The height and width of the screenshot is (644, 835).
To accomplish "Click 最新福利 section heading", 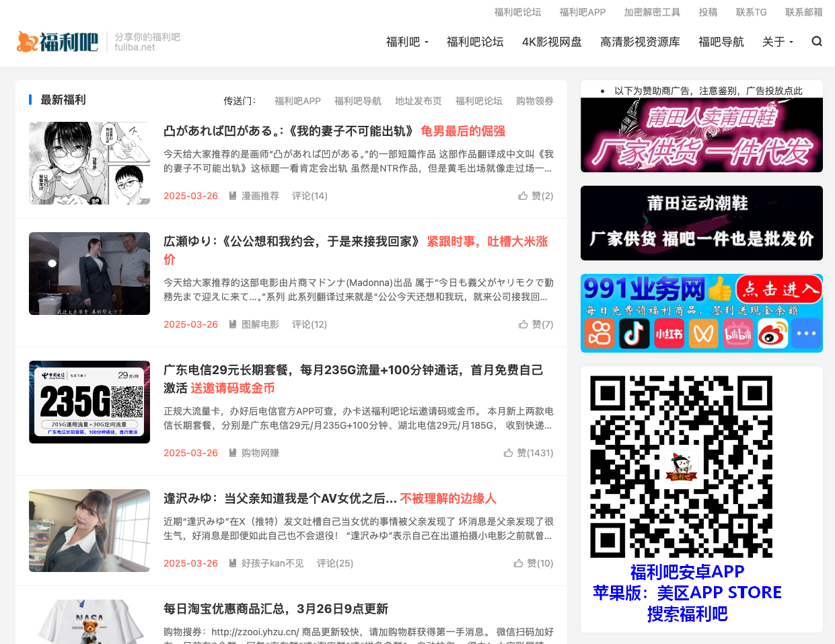I will [63, 100].
